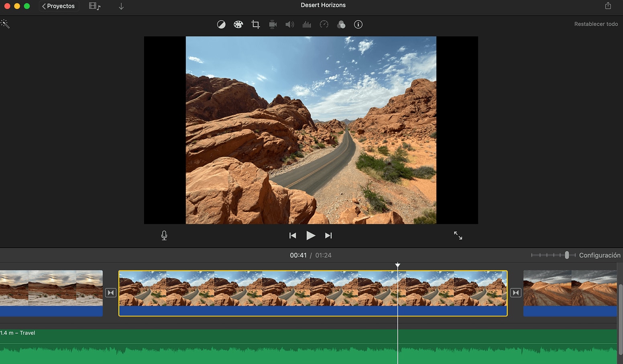Toggle the media browser film-and-music icon
Screen dimensions: 623x364
pos(95,6)
